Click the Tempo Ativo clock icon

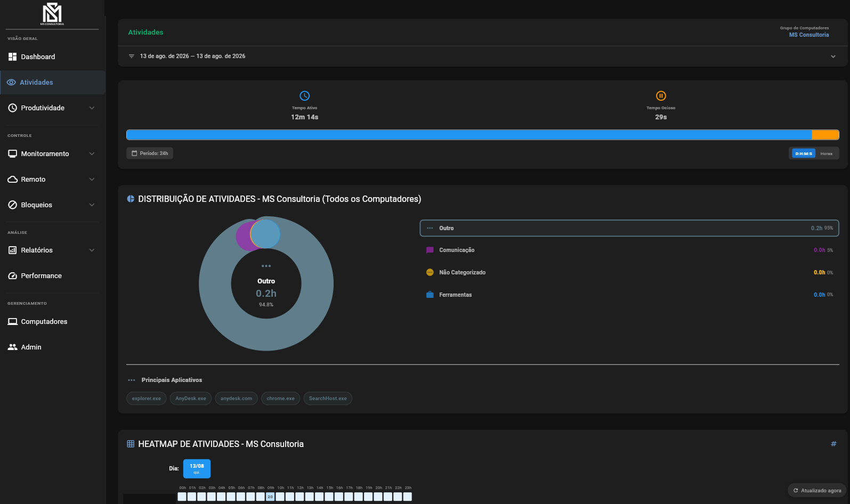[304, 96]
